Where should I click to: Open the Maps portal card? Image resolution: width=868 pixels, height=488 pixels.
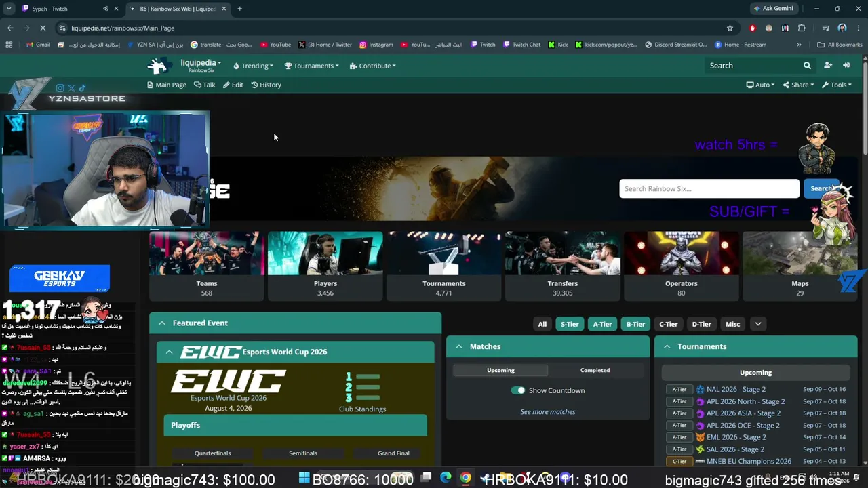click(x=800, y=265)
